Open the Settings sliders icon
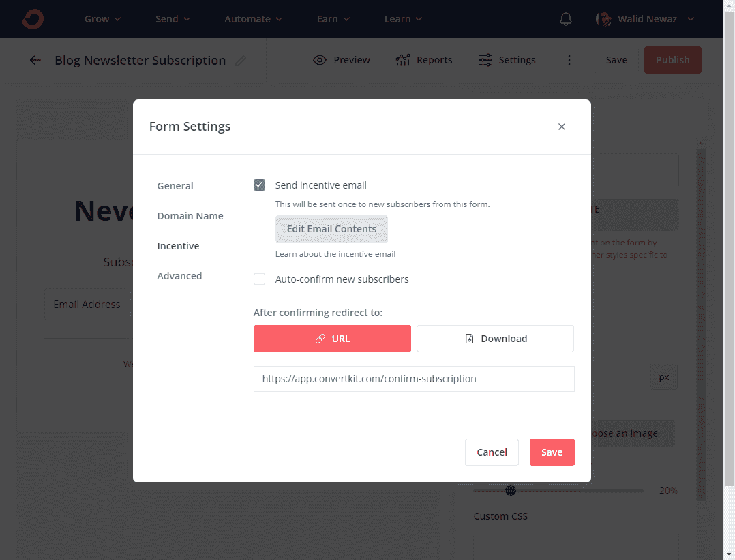 pos(485,60)
